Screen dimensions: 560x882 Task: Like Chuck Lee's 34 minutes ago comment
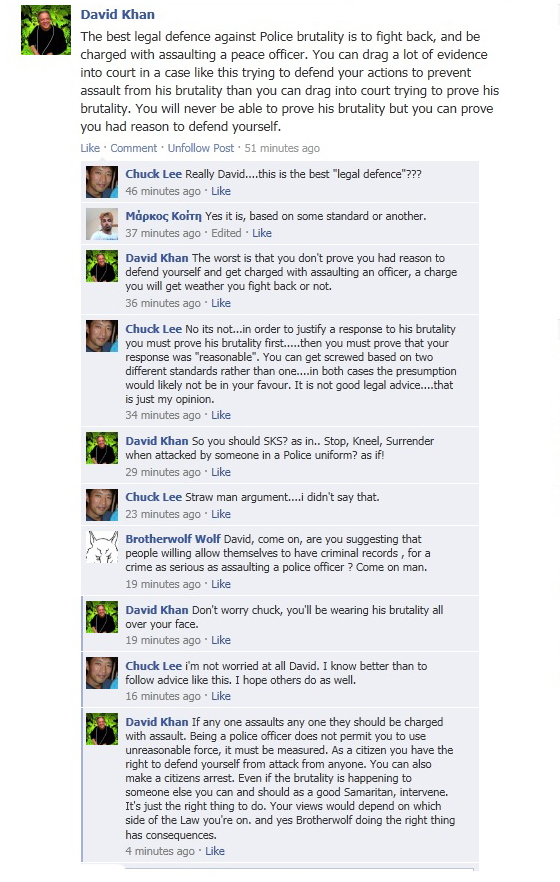221,415
